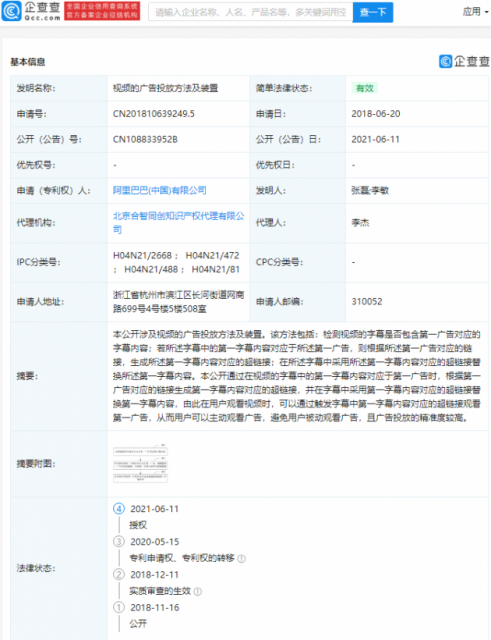This screenshot has width=491, height=640.
Task: Click the Qcc.com logo at top left
Action: point(31,11)
